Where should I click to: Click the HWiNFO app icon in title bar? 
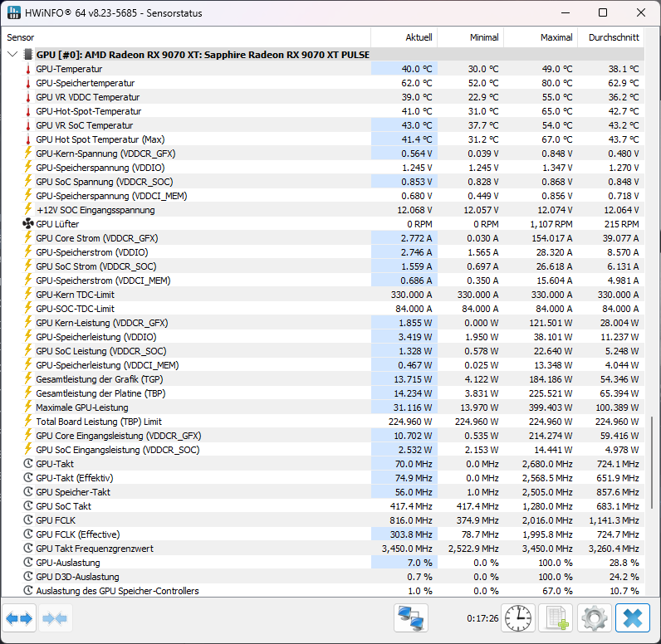pyautogui.click(x=14, y=12)
